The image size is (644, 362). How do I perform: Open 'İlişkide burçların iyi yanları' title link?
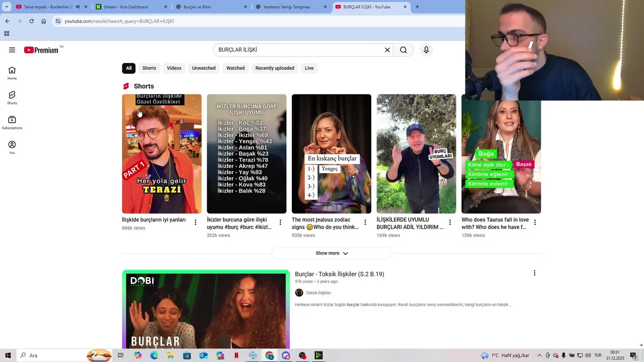coord(153,220)
